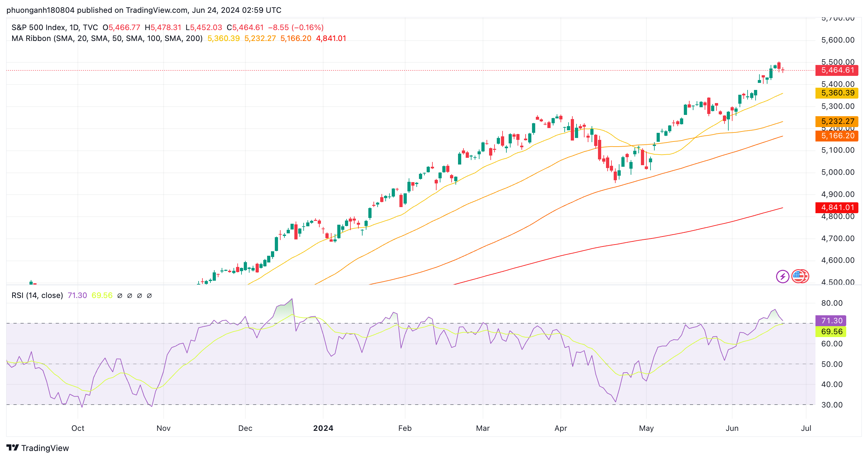The image size is (868, 459).
Task: Click the −8.55 (−0.16%) change value
Action: (x=296, y=27)
